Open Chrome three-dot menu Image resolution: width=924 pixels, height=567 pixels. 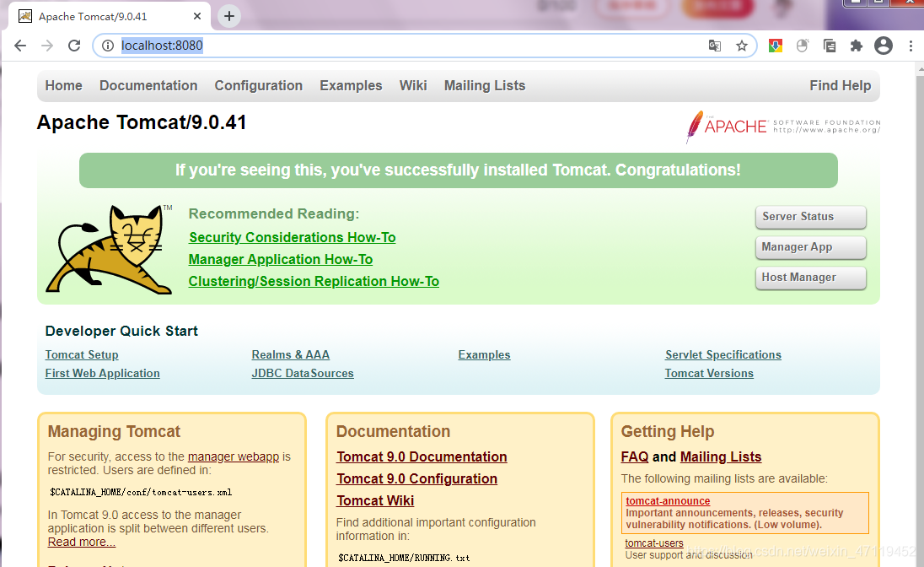tap(911, 46)
